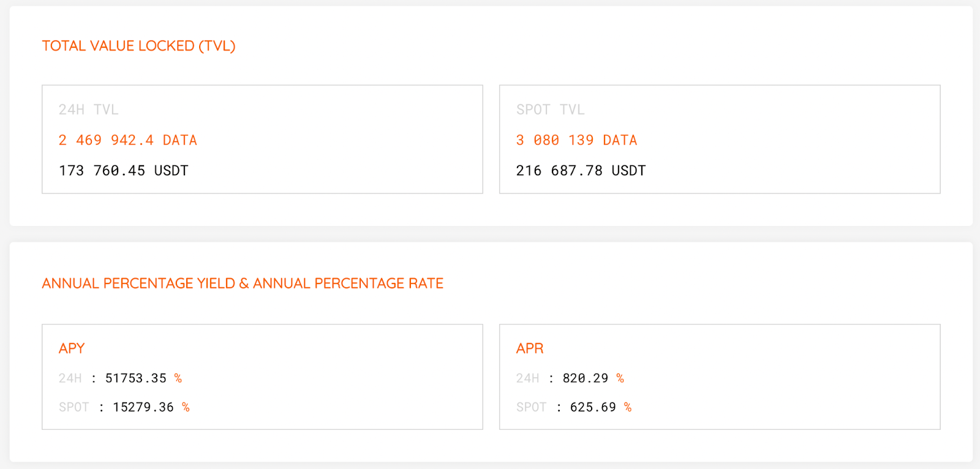This screenshot has width=980, height=469.
Task: Select the 24H TVL label
Action: tap(88, 110)
